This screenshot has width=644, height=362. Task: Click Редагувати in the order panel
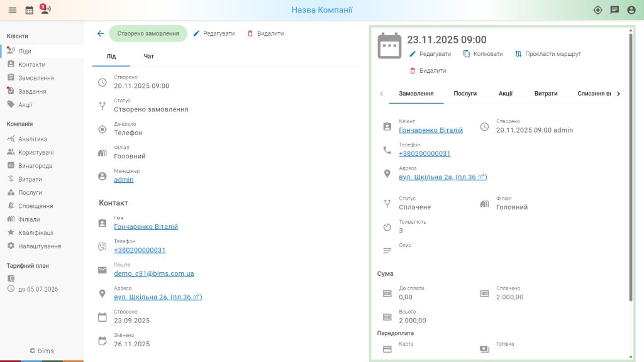tap(430, 54)
